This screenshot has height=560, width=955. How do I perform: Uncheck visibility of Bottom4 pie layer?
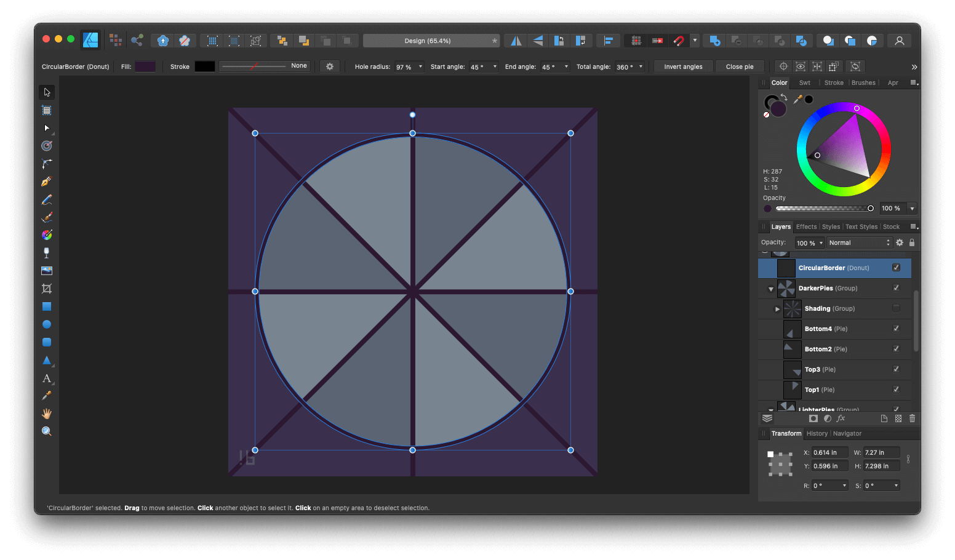pyautogui.click(x=896, y=329)
